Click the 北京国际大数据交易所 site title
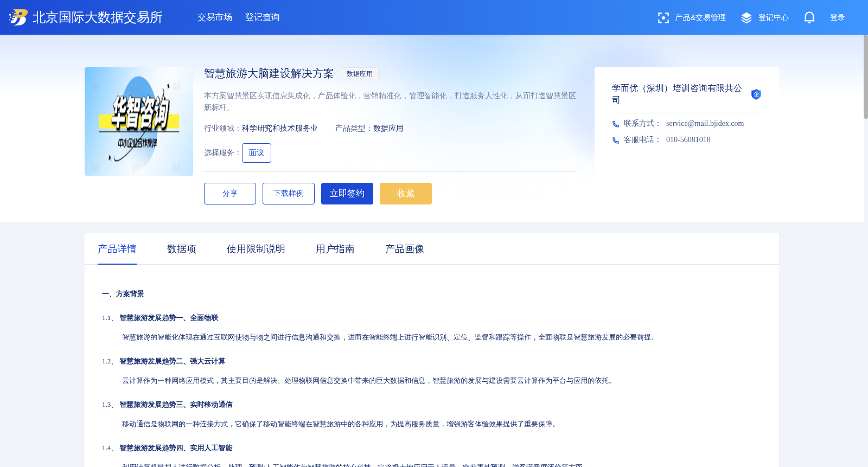This screenshot has height=467, width=868. [x=98, y=17]
